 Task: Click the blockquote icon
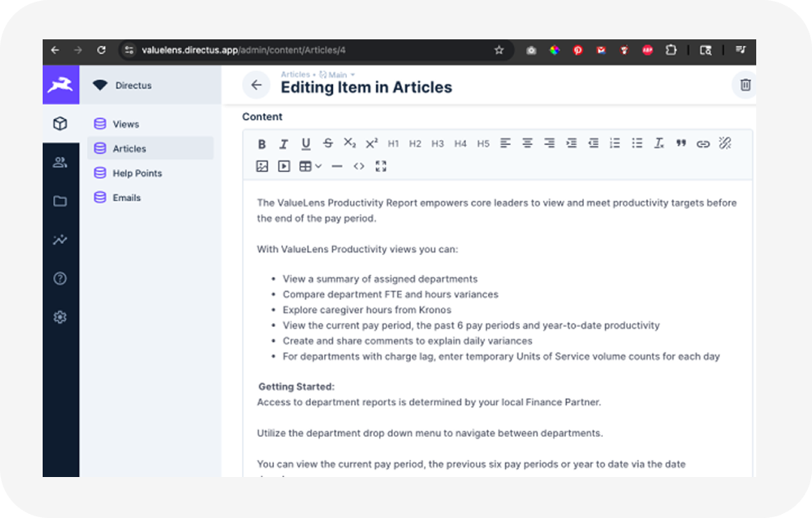(681, 143)
